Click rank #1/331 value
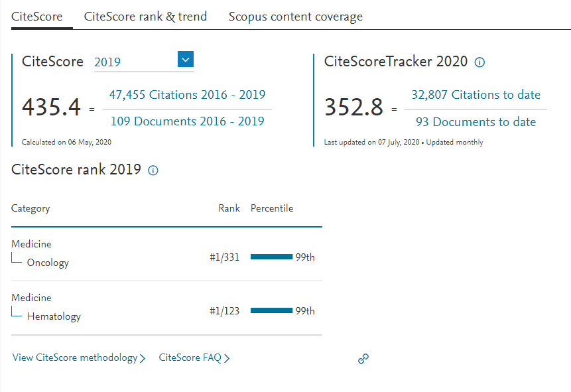The image size is (571, 392). pyautogui.click(x=224, y=257)
